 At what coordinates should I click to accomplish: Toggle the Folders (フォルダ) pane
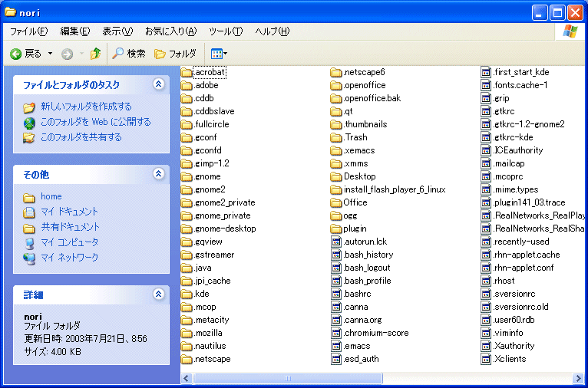coord(175,54)
